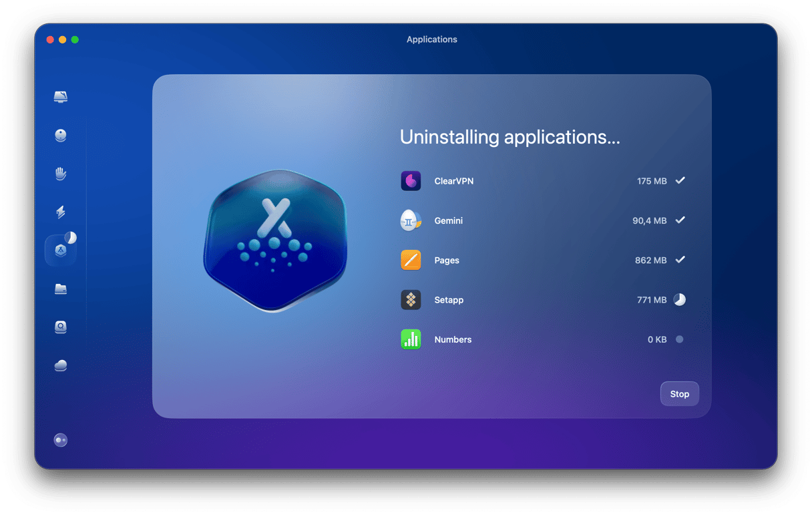Image resolution: width=812 pixels, height=515 pixels.
Task: Click the Setapp progress pie indicator
Action: (680, 300)
